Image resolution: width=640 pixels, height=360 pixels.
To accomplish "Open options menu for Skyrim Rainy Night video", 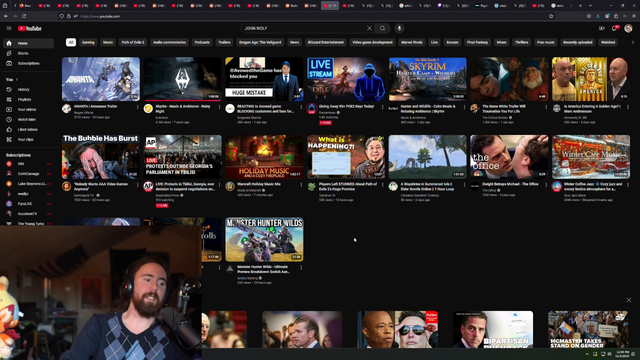I will 220,107.
